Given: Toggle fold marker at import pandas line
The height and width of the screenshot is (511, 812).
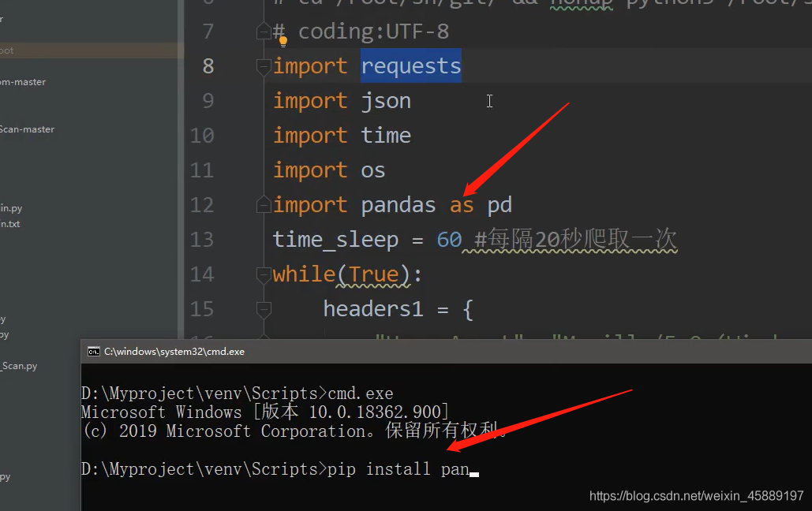Looking at the screenshot, I should pos(264,205).
